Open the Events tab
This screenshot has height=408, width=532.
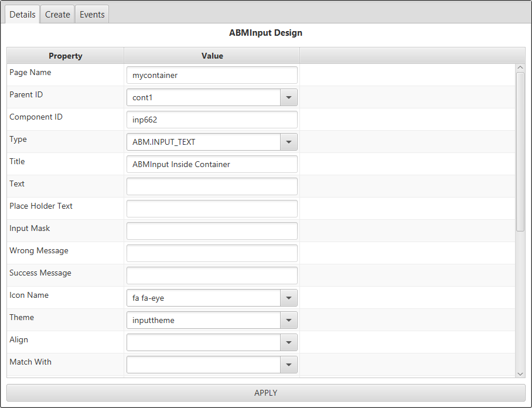(92, 15)
